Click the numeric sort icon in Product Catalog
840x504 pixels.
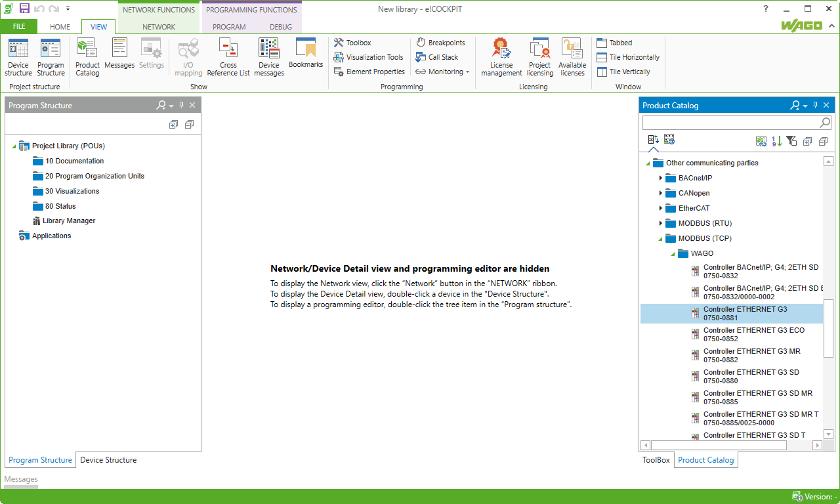pos(777,140)
